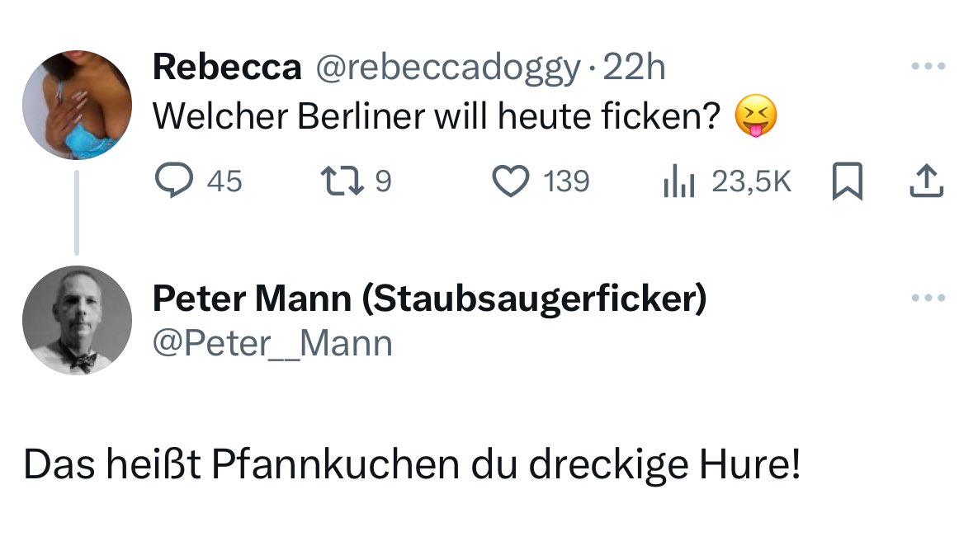
Task: Repost Rebecca's tweet using the retweet icon
Action: pos(341,181)
